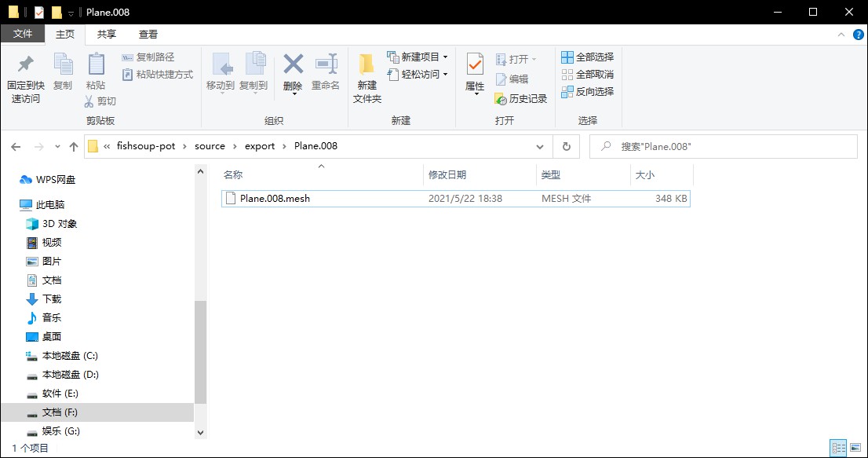
Task: Open the Copy to (复制到) menu
Action: point(253,72)
